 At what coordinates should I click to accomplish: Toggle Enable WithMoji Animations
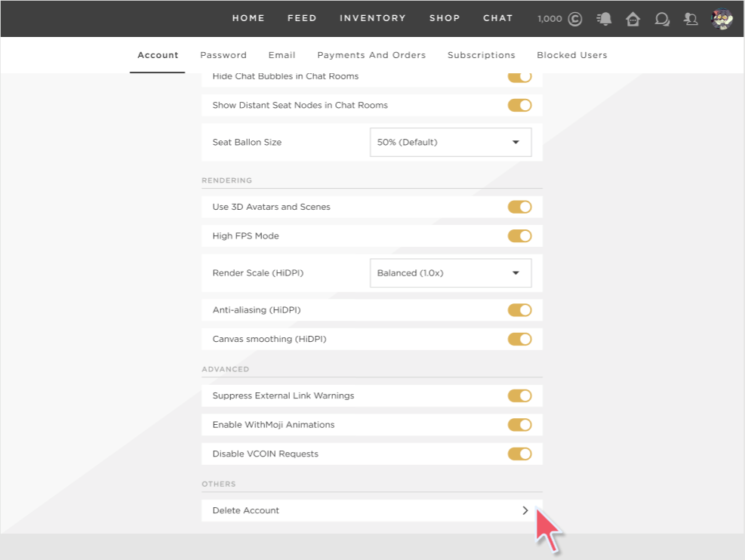[x=519, y=424]
